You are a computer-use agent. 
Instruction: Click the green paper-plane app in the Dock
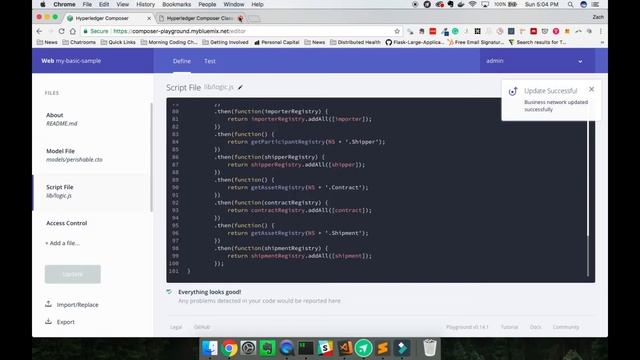[x=363, y=348]
